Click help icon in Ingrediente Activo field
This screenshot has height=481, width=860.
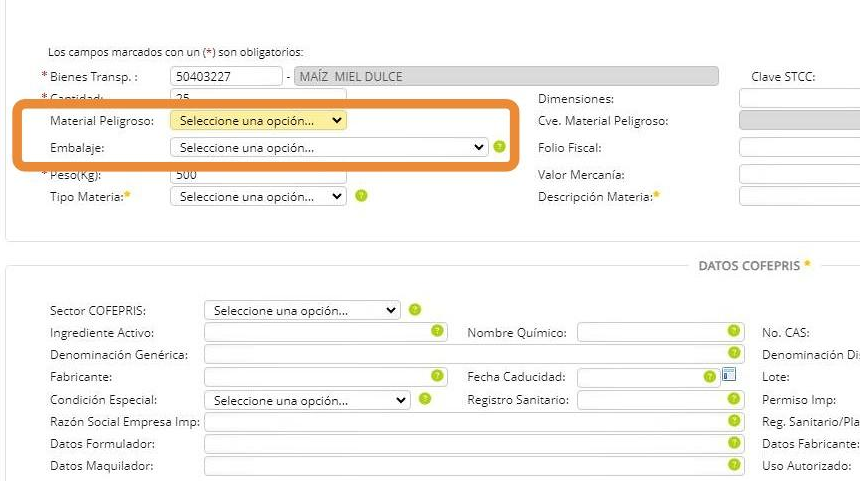437,331
